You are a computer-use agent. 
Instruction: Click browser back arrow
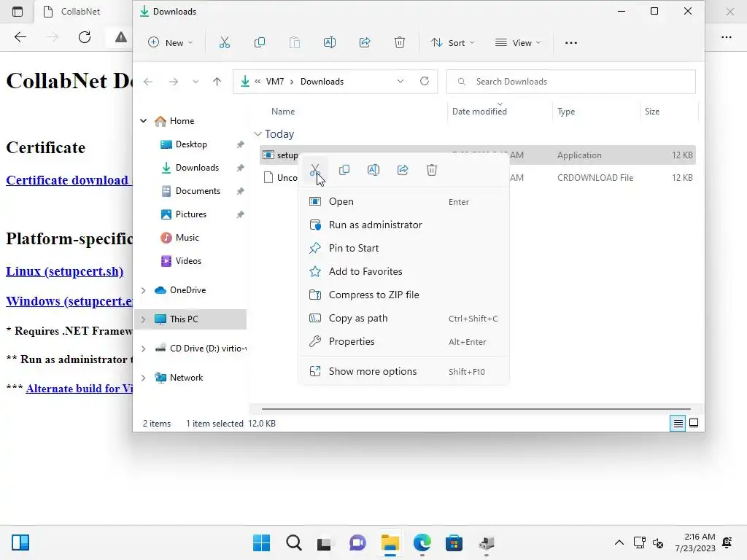coord(20,37)
